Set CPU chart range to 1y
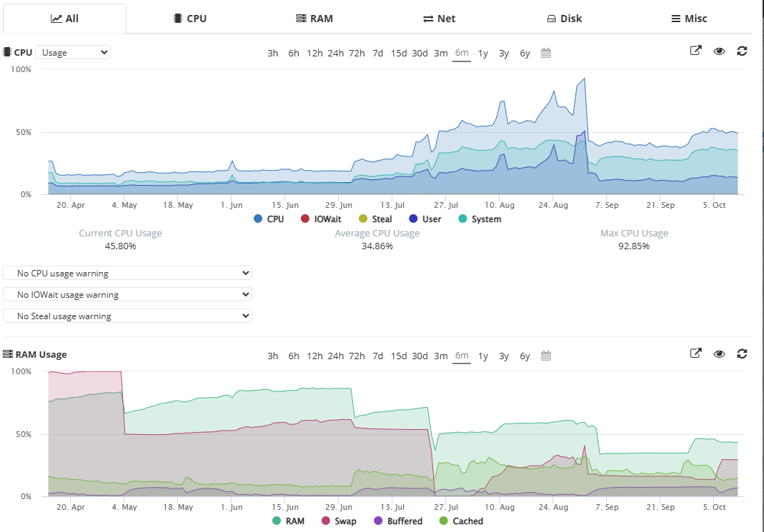This screenshot has height=532, width=764. [483, 53]
